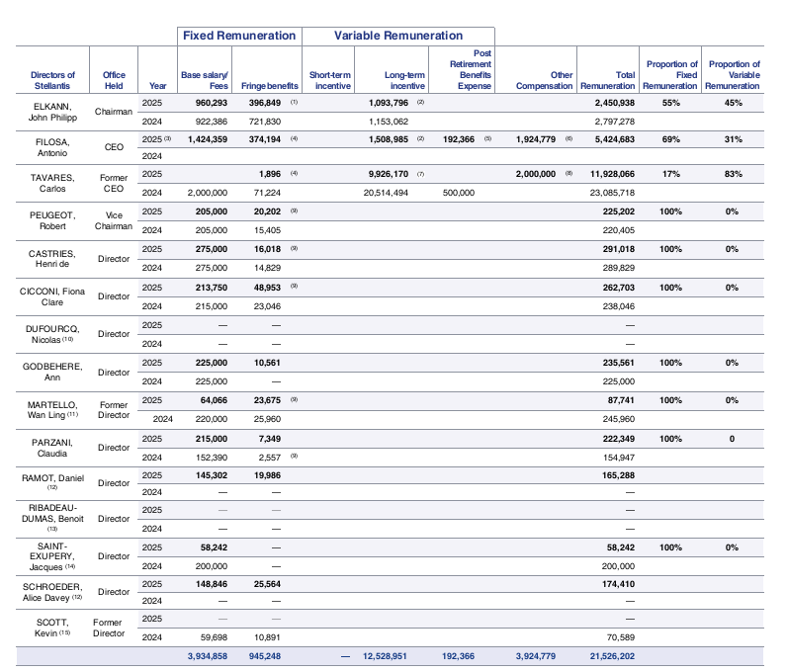The height and width of the screenshot is (672, 787).
Task: Click the Fixed Remuneration header
Action: pyautogui.click(x=238, y=36)
